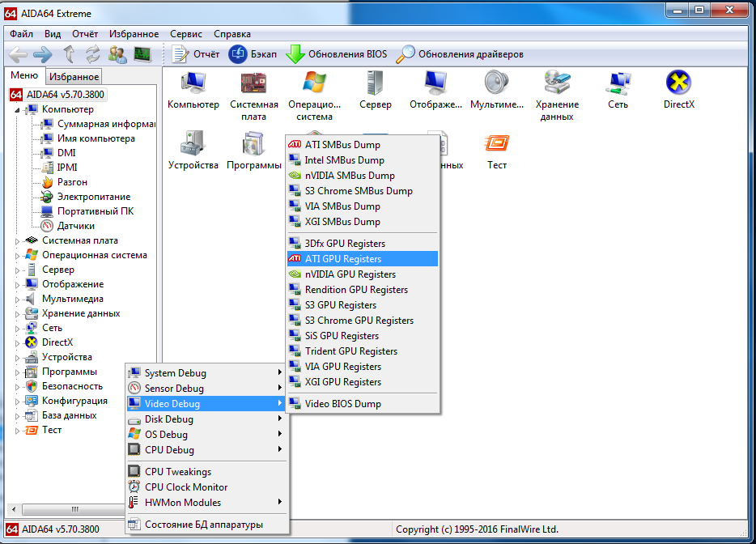Expand the Операционная система tree node
The width and height of the screenshot is (756, 544).
point(17,256)
